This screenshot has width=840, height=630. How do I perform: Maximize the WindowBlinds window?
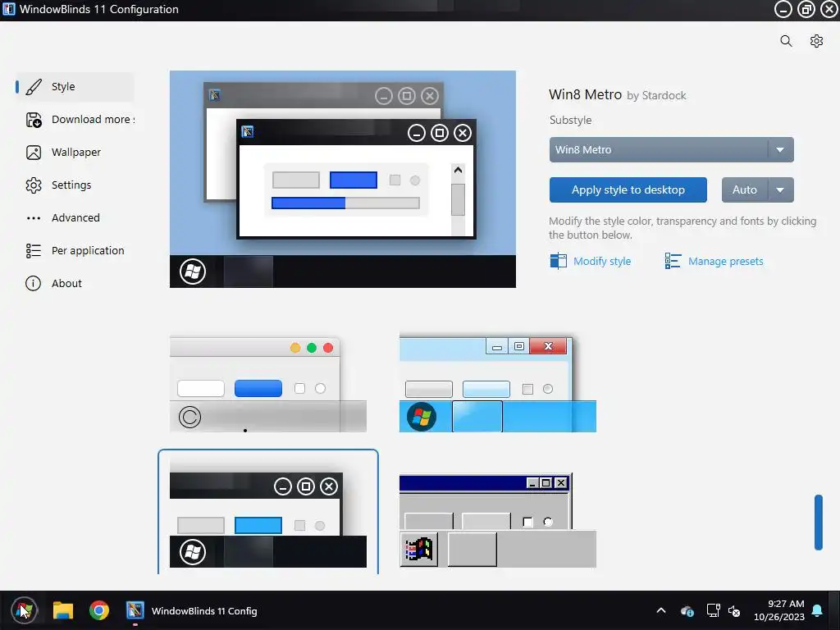[806, 9]
